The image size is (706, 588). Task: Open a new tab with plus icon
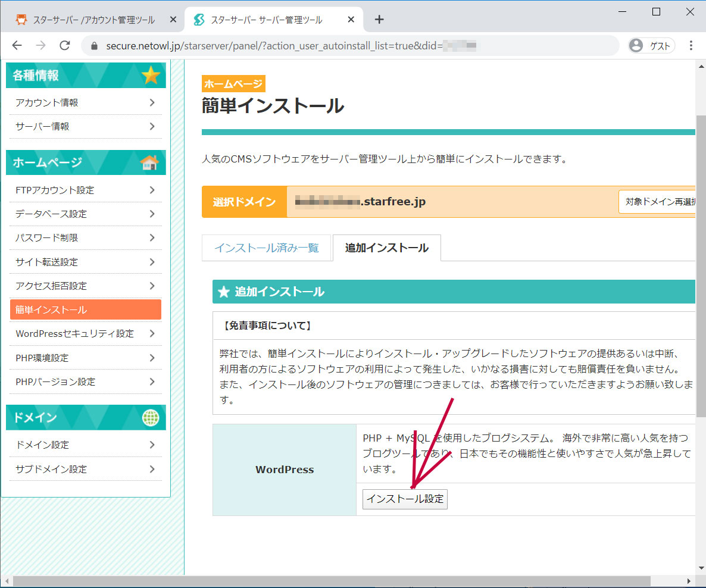[379, 20]
